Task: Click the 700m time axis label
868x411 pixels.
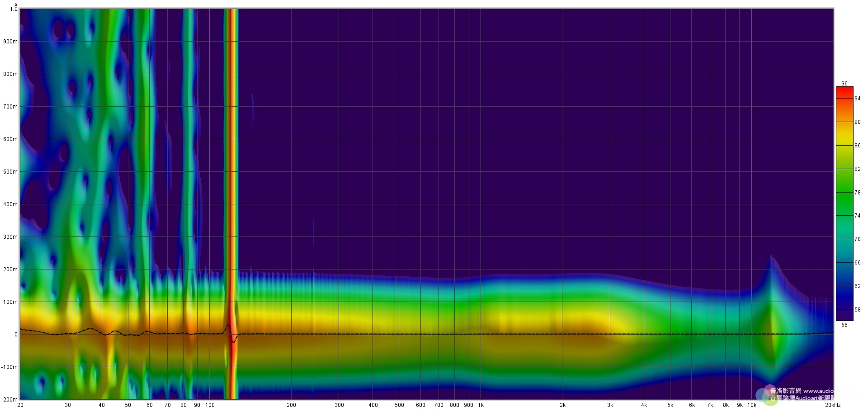Action: pyautogui.click(x=10, y=107)
